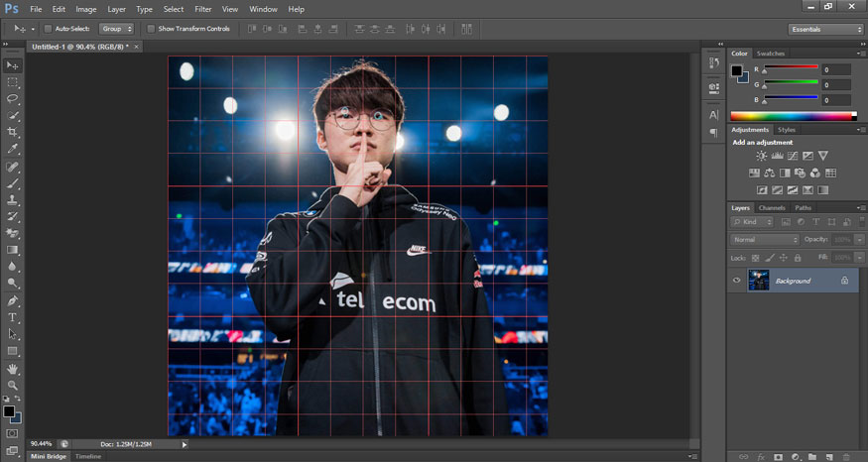
Task: Select the Brush tool
Action: (12, 183)
